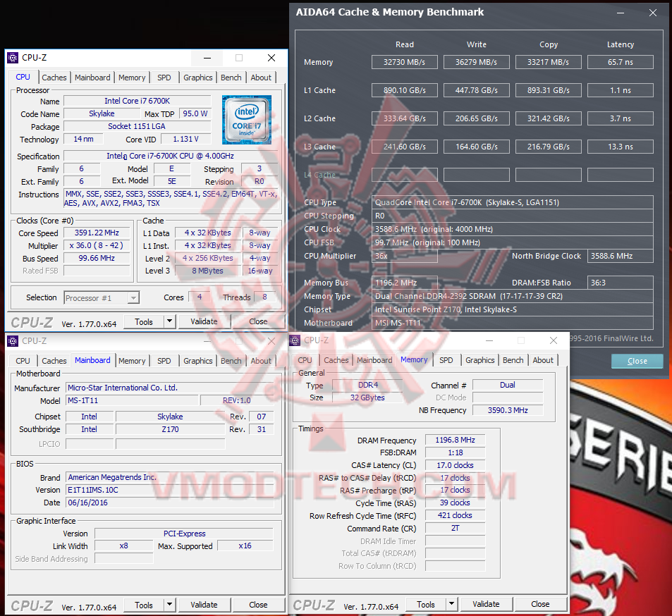
Task: Switch to Caches tab in top CPU-Z window
Action: point(54,78)
